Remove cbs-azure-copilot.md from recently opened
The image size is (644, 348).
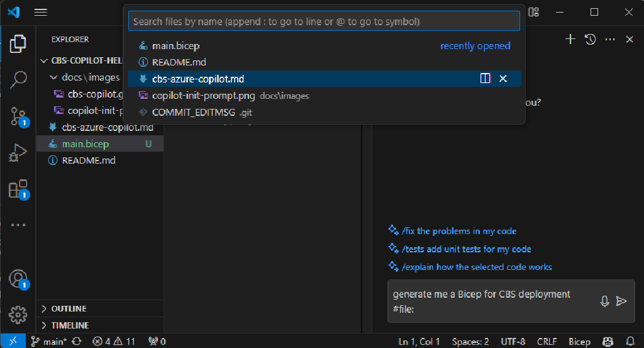coord(502,79)
